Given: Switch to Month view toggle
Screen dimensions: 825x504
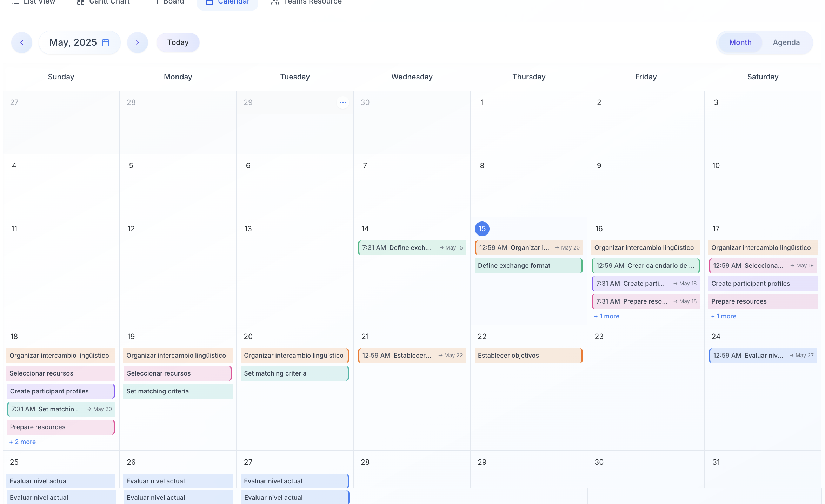Looking at the screenshot, I should 740,42.
